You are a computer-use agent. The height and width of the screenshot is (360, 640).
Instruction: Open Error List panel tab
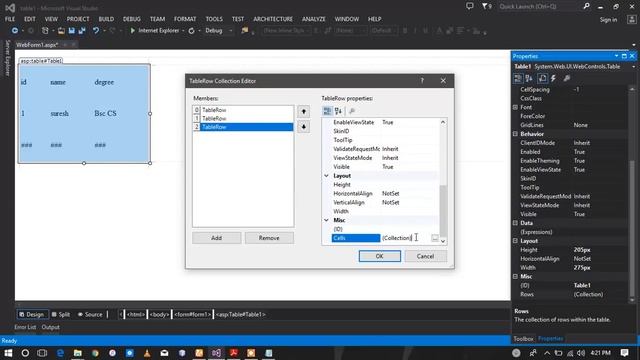click(25, 327)
